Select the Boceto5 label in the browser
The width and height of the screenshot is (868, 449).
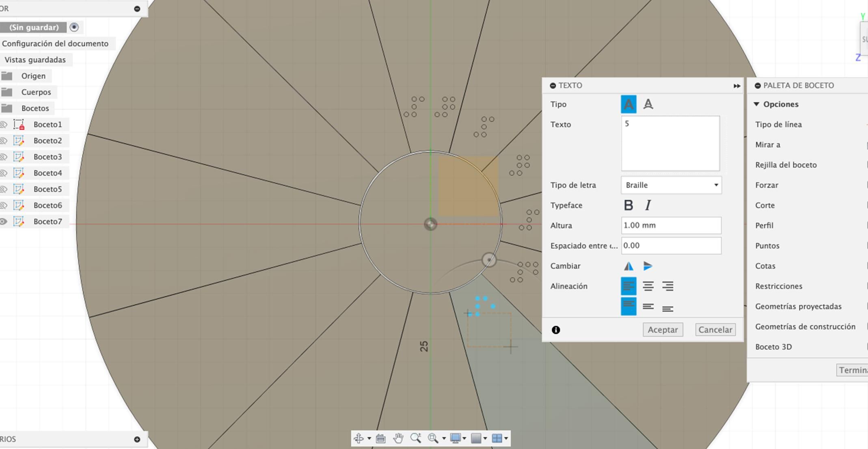coord(48,190)
